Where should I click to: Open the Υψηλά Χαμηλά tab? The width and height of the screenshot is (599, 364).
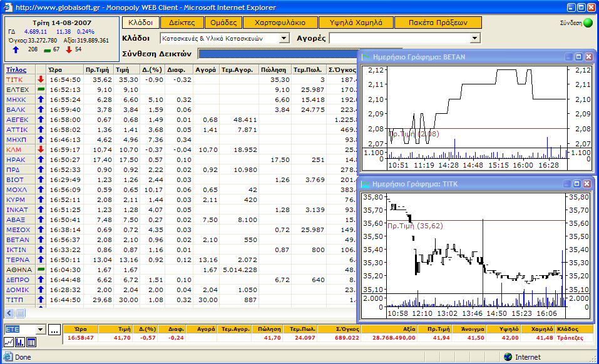pyautogui.click(x=356, y=23)
